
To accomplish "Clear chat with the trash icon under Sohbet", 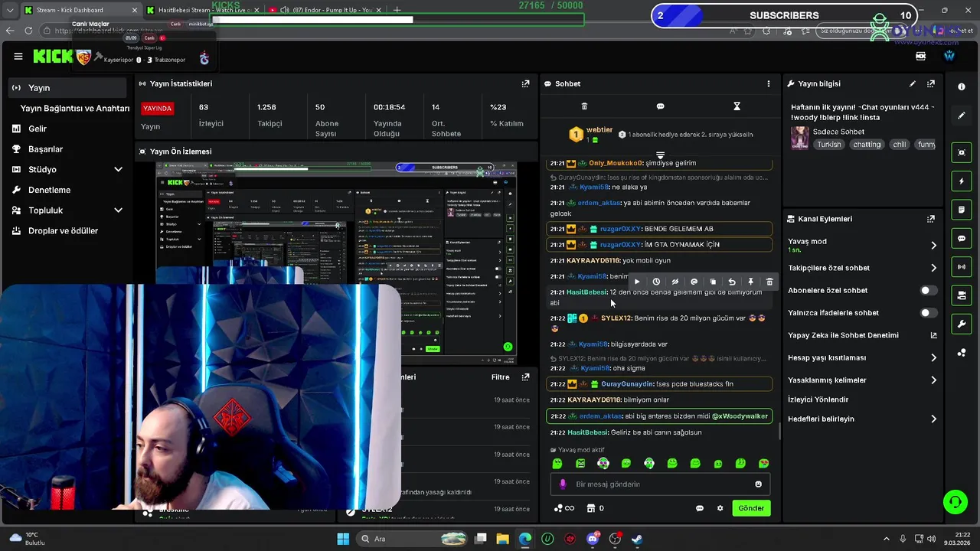I will (x=584, y=106).
